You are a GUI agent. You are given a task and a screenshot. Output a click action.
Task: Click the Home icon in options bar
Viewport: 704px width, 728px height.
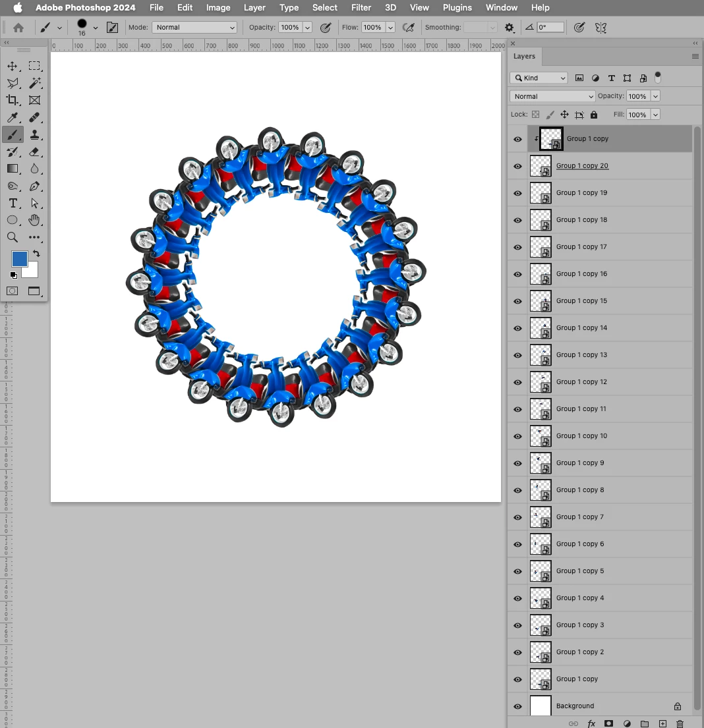[18, 28]
